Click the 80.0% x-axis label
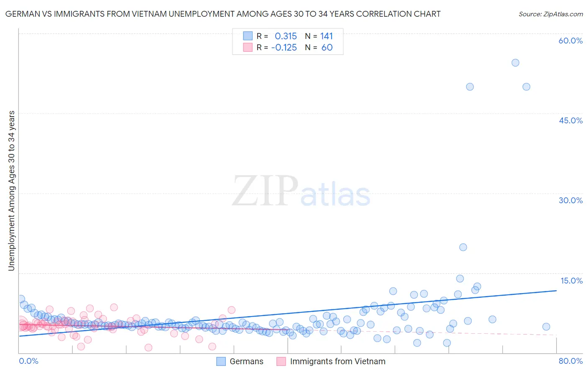The height and width of the screenshot is (373, 588). pyautogui.click(x=570, y=361)
